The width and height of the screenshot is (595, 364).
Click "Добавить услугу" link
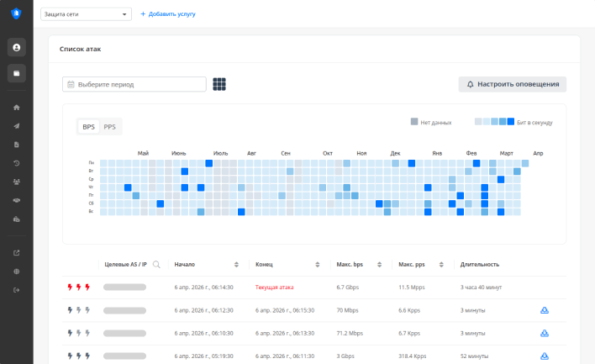point(167,14)
